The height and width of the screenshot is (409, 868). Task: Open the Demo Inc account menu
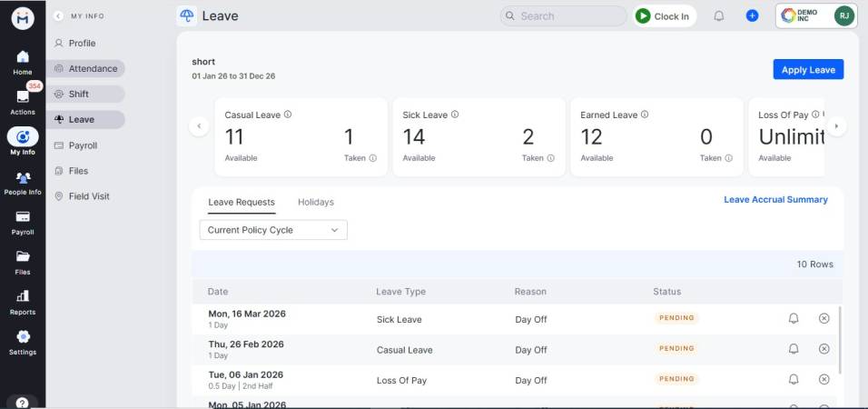tap(816, 15)
